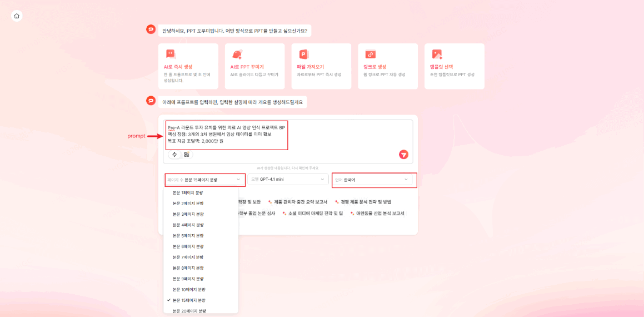Click the lightning bolt icon under the prompt
This screenshot has height=317, width=644.
(x=174, y=155)
